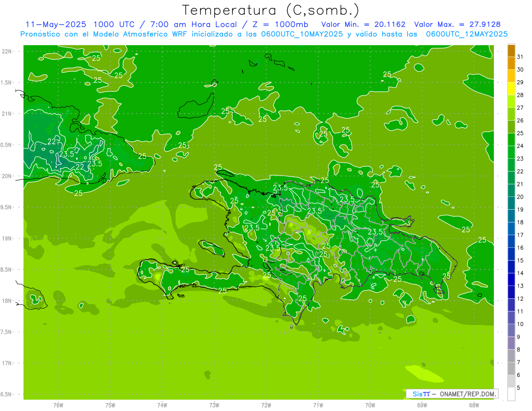Click the '0600UTC_10MAY2025' initialization time
This screenshot has width=532, height=411.
coord(301,34)
